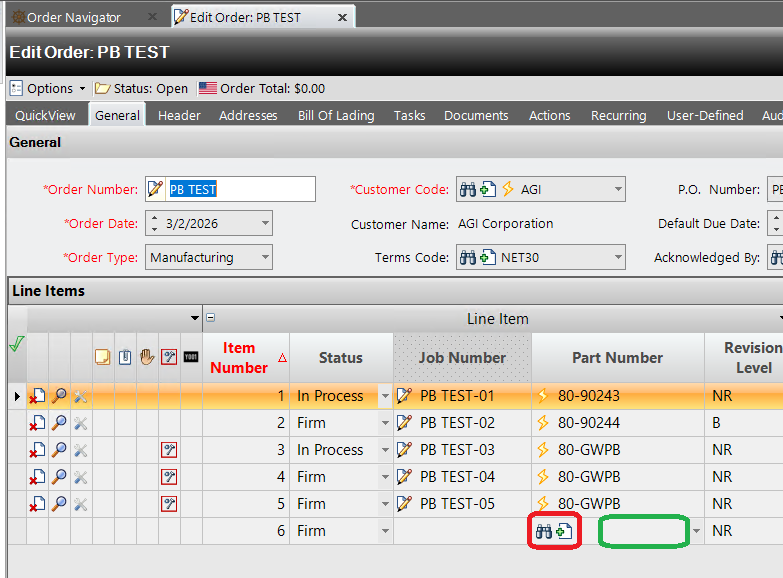Click binoculars search icon in row 6 Part Number

point(544,531)
